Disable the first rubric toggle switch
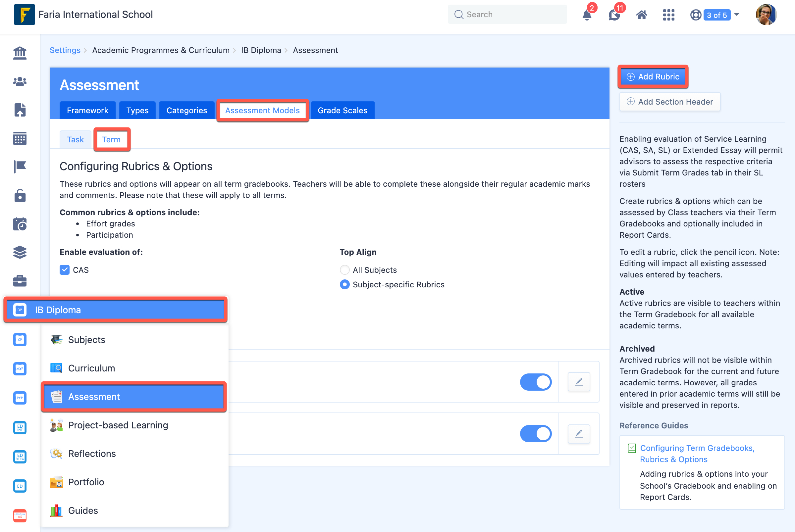Image resolution: width=795 pixels, height=532 pixels. [536, 382]
